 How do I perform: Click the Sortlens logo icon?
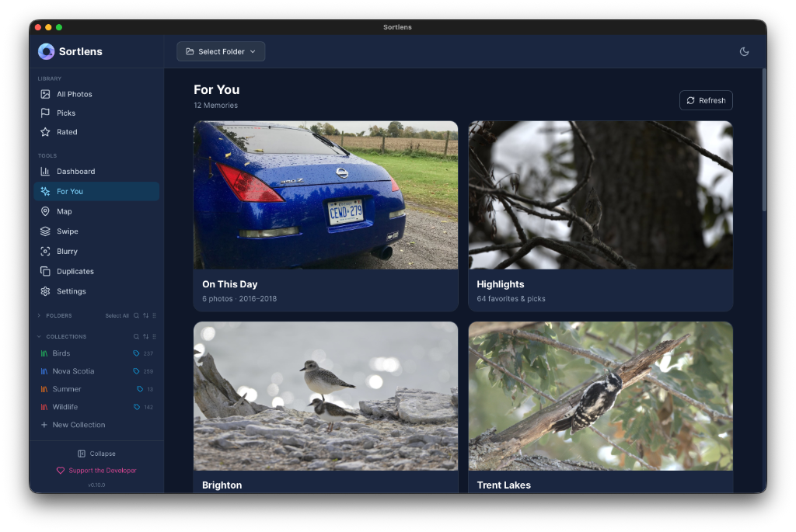click(x=46, y=51)
